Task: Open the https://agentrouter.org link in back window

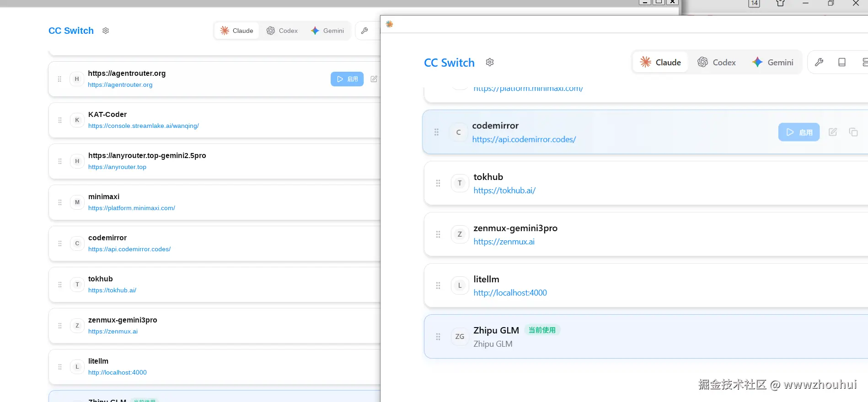Action: click(120, 85)
